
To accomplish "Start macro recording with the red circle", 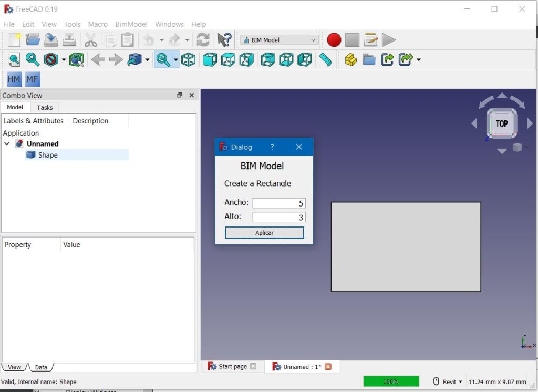I will tap(334, 40).
